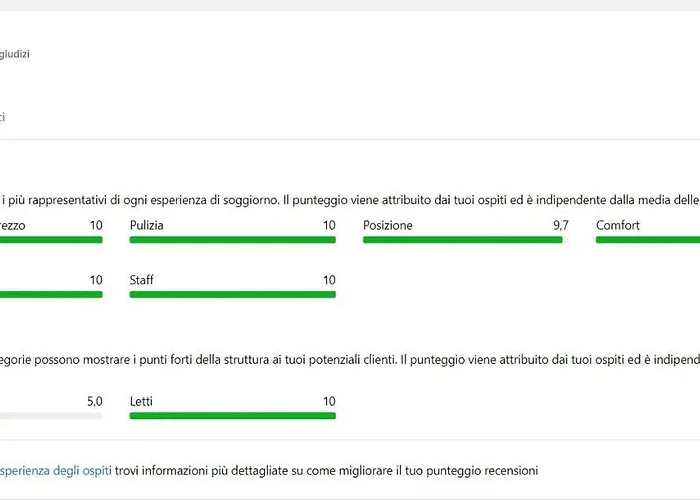Click the "giudizi" heading at the top
700x500 pixels.
(14, 54)
